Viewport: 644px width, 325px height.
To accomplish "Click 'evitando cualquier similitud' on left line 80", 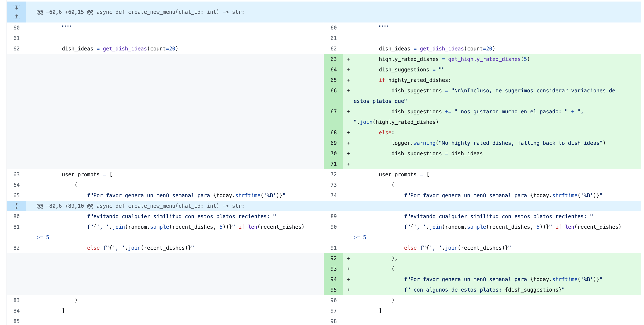I will coord(137,216).
